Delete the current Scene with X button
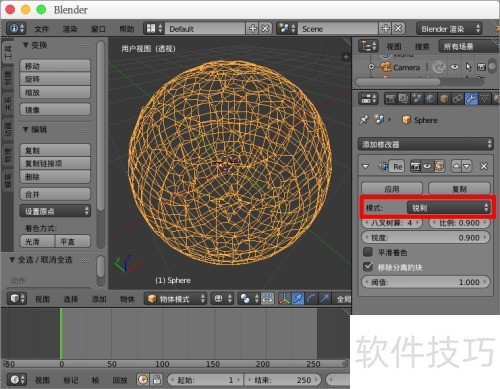This screenshot has width=500, height=389. pos(398,28)
